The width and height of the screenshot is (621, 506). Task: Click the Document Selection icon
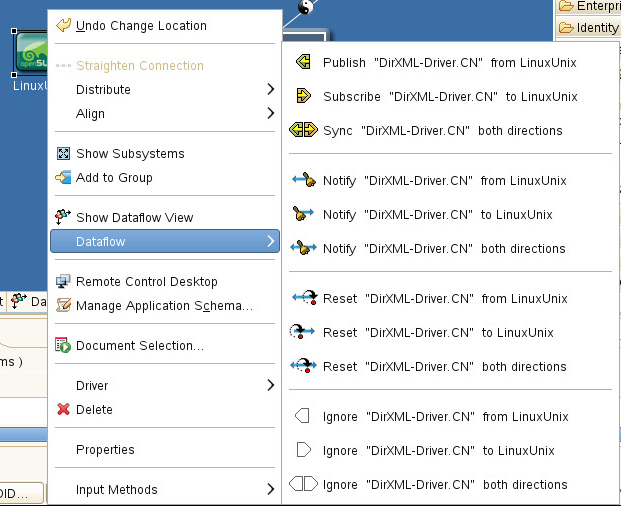(x=63, y=345)
